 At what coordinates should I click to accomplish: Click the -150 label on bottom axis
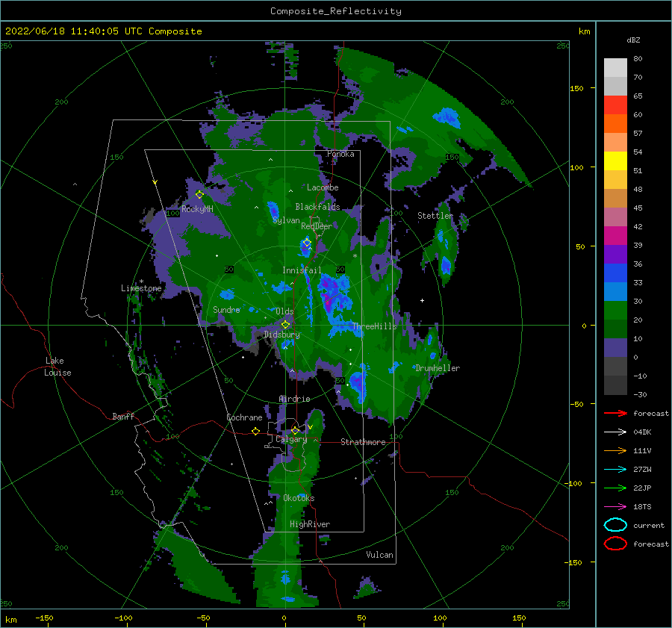click(x=44, y=618)
